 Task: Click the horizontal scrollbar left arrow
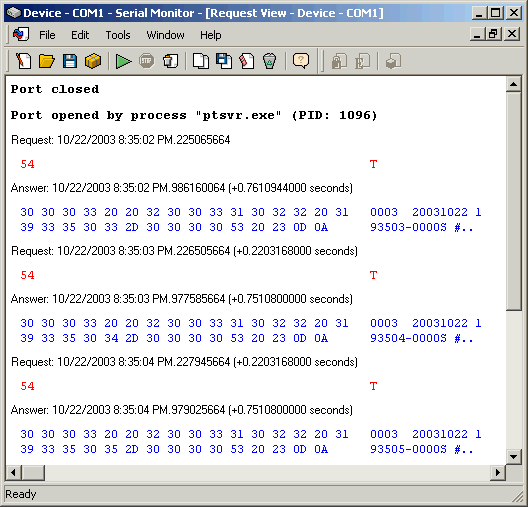pos(13,473)
